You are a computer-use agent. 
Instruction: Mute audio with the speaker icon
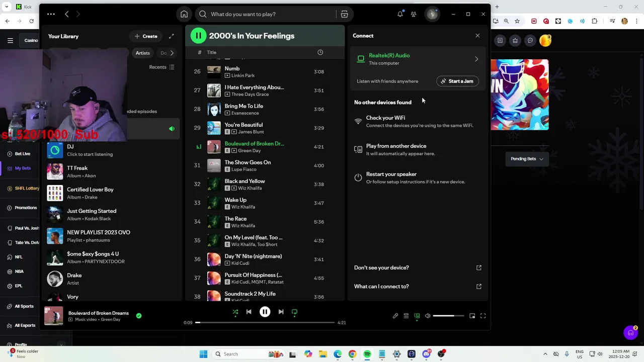tap(428, 316)
